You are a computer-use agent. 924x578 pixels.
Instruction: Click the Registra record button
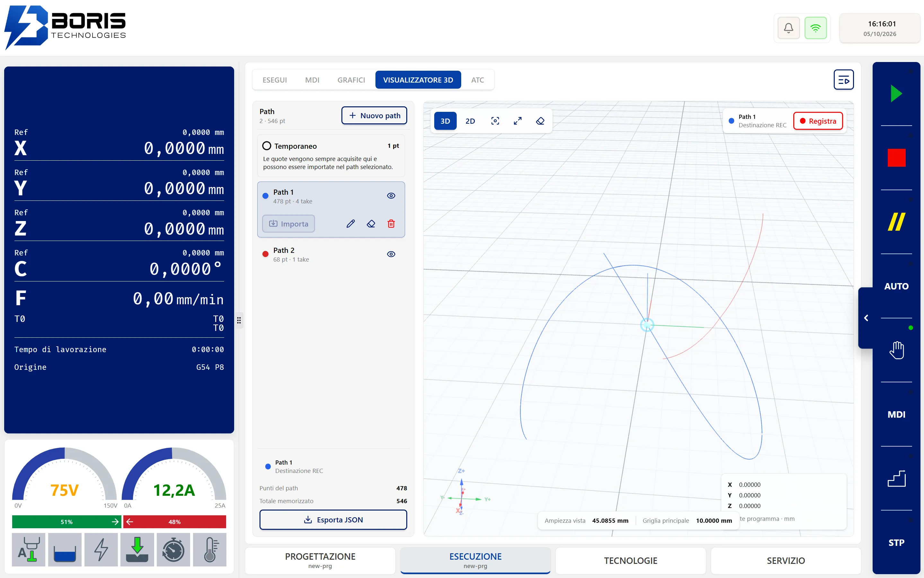(818, 121)
